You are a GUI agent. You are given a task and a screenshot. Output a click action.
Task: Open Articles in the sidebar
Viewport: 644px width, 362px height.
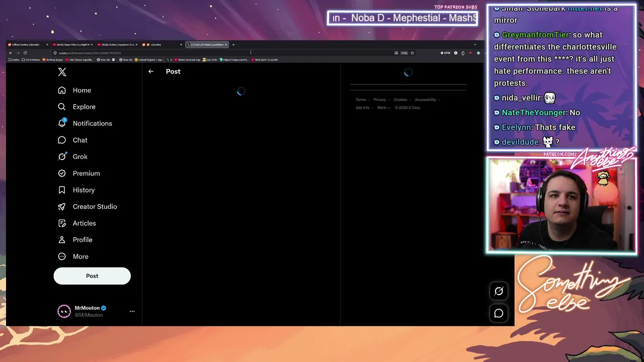tap(76, 223)
